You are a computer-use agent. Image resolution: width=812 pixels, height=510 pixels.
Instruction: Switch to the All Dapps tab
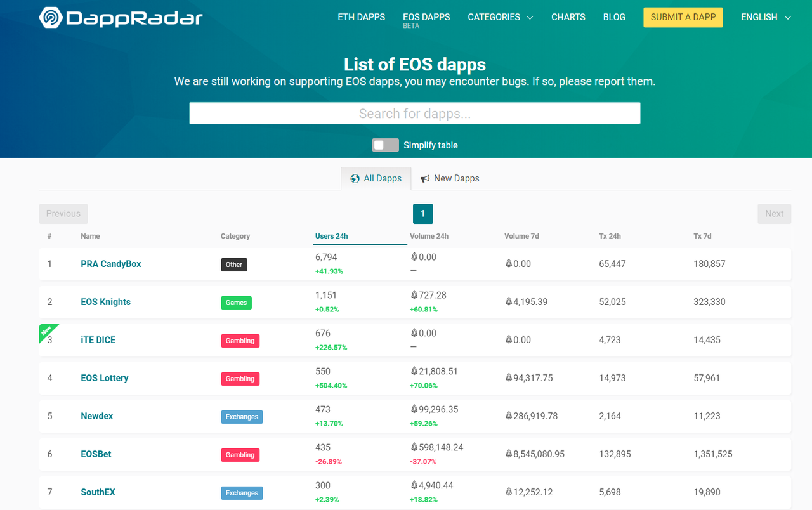click(x=376, y=179)
